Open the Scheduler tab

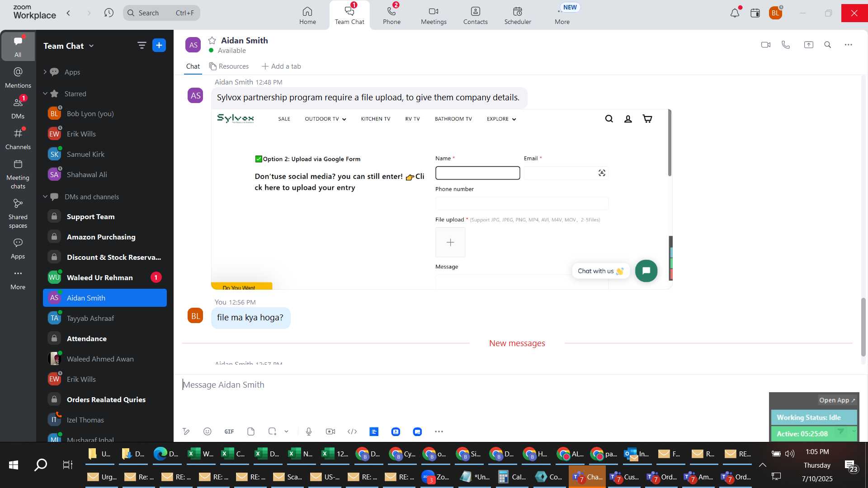(x=518, y=15)
